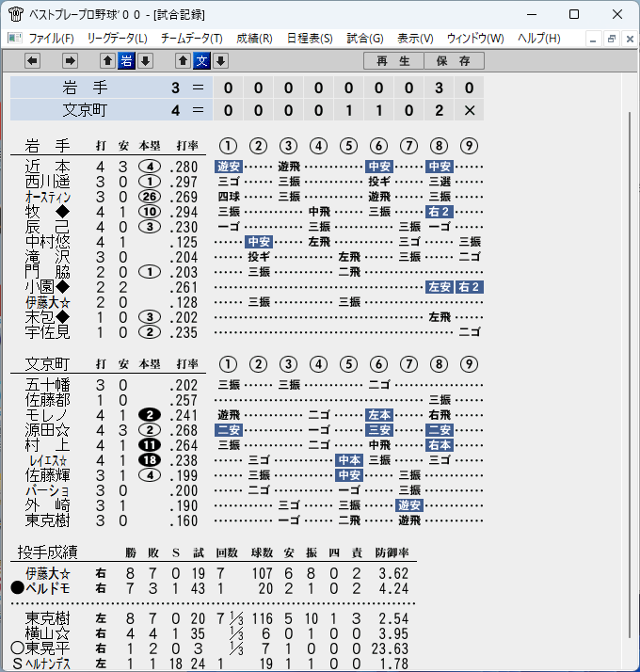Select the highlighted 右本 home run entry
The width and height of the screenshot is (640, 672).
(440, 445)
